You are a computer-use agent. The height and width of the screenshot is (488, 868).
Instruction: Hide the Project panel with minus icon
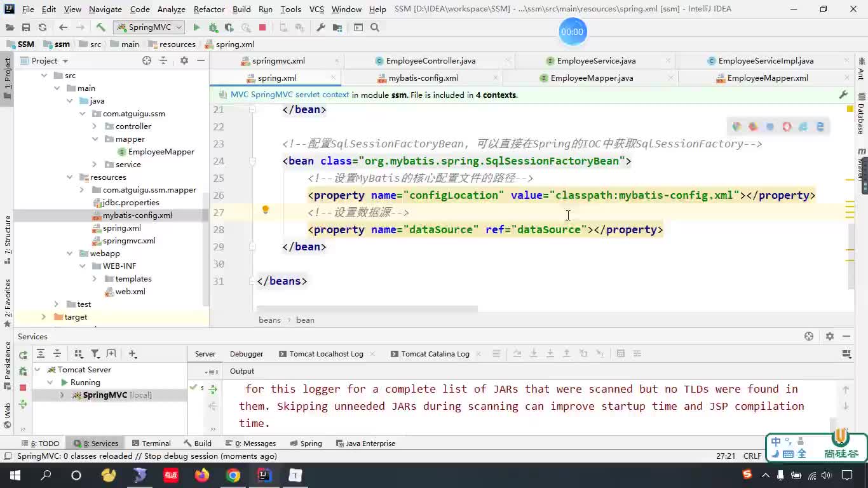click(x=201, y=60)
